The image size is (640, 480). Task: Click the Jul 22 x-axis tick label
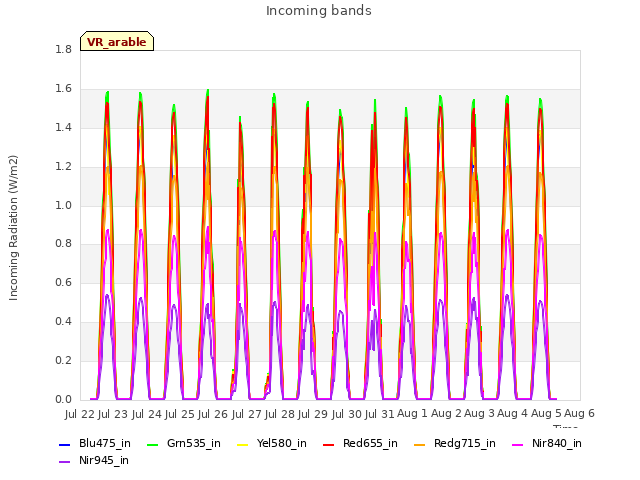pos(80,414)
